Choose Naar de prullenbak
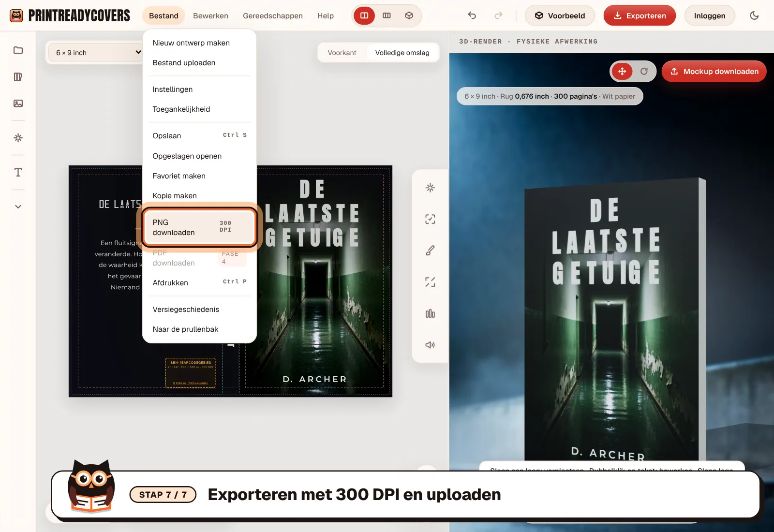This screenshot has width=774, height=532. pyautogui.click(x=199, y=329)
